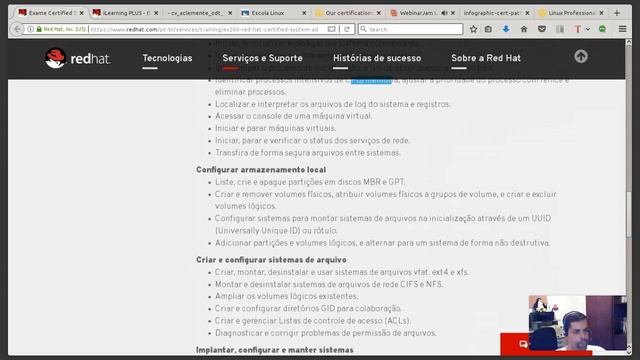
Task: Expand the dropdown arrow beside T icon
Action: pos(588,29)
